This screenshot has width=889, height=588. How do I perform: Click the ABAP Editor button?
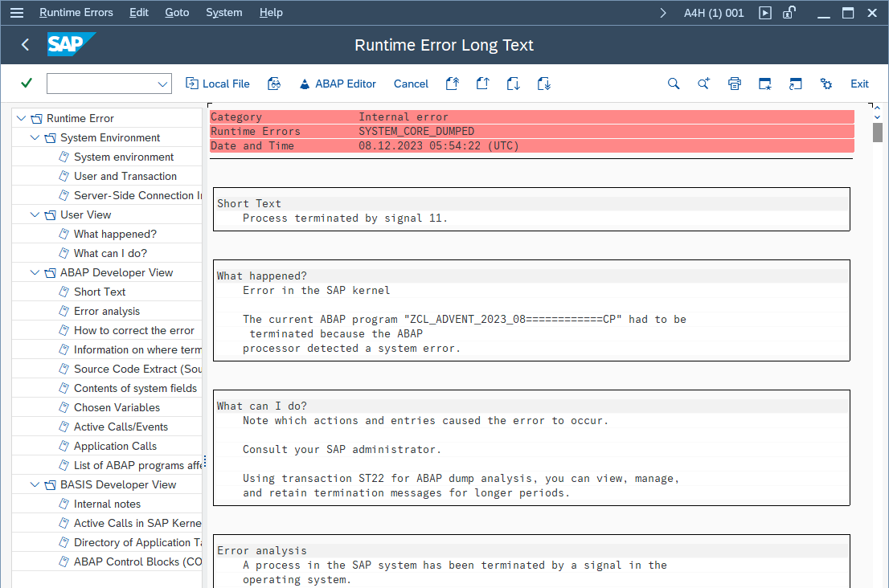click(x=338, y=84)
